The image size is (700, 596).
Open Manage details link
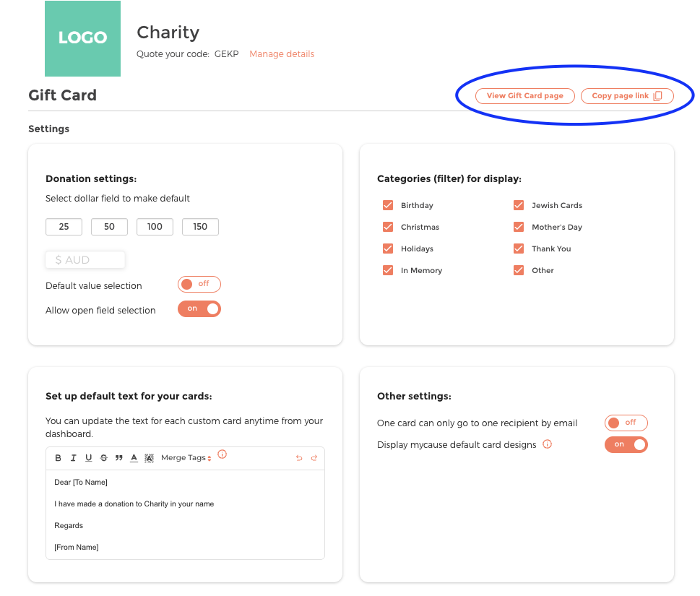point(282,54)
